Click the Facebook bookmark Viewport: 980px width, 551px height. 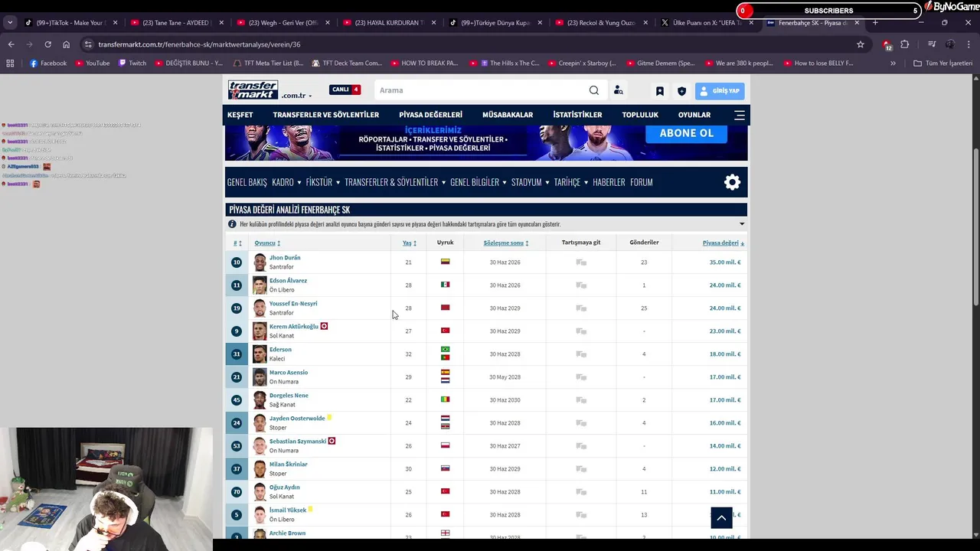[x=48, y=64]
